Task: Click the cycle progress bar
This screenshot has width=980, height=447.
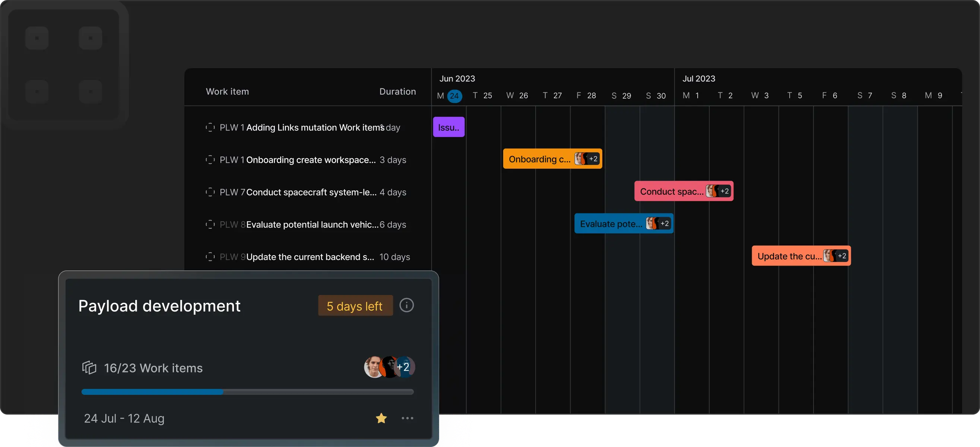Action: click(x=247, y=392)
